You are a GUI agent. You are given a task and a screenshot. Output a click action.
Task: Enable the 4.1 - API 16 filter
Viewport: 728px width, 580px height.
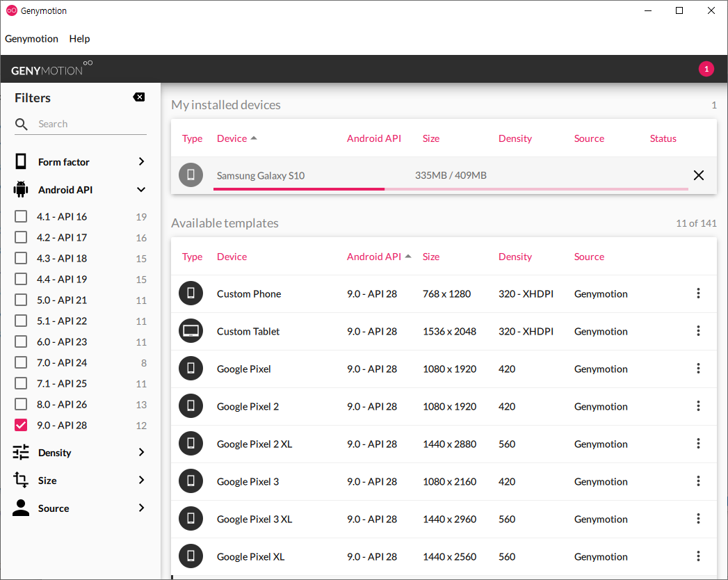(21, 216)
